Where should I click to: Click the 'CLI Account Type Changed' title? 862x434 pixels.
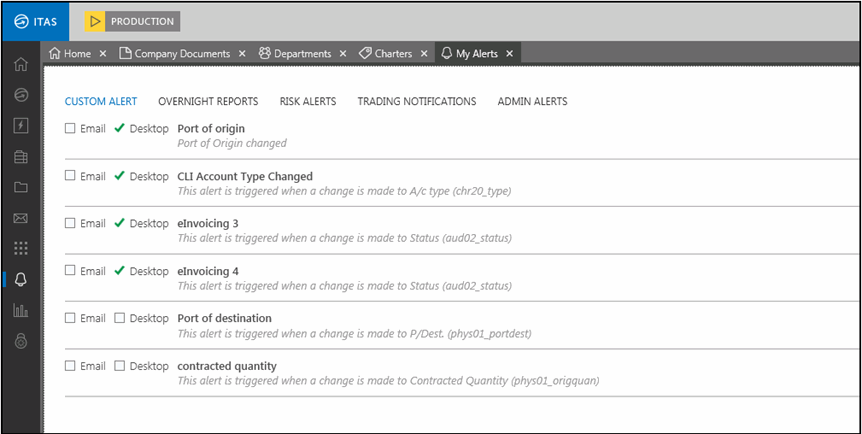click(245, 176)
